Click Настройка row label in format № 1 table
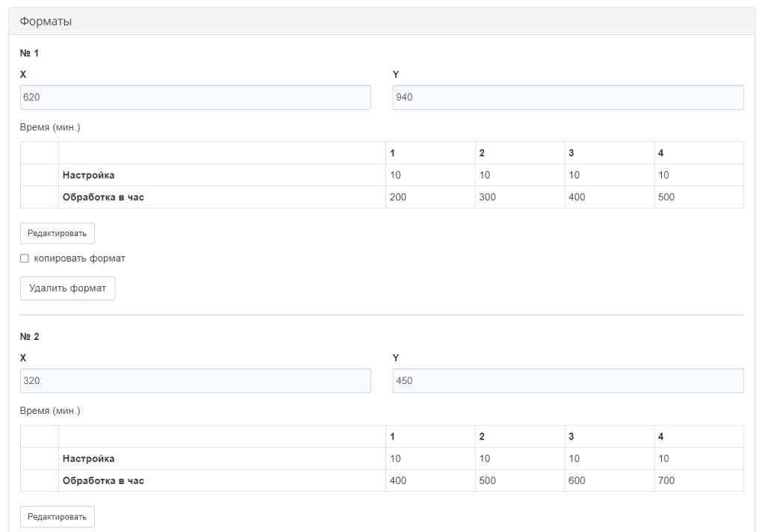Image resolution: width=765 pixels, height=532 pixels. [88, 175]
